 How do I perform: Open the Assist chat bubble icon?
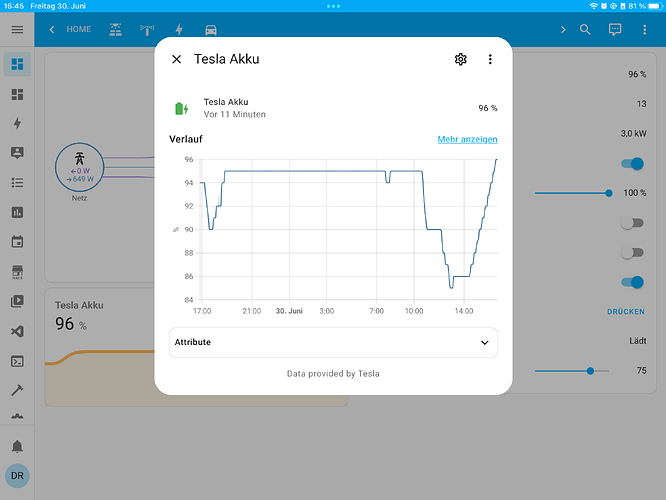tap(615, 29)
